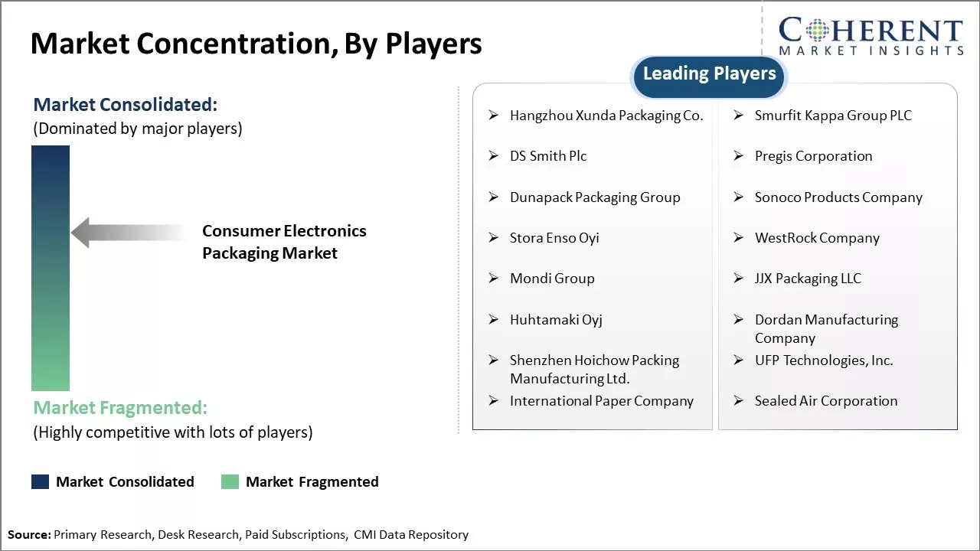The height and width of the screenshot is (551, 980).
Task: Click the arrow bullet next to Mondi Group
Action: click(494, 279)
